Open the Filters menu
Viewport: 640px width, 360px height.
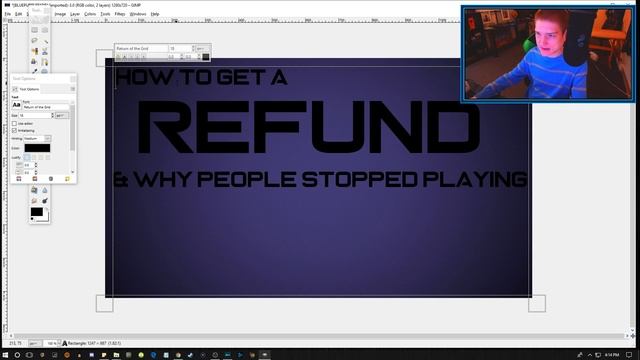click(x=120, y=14)
